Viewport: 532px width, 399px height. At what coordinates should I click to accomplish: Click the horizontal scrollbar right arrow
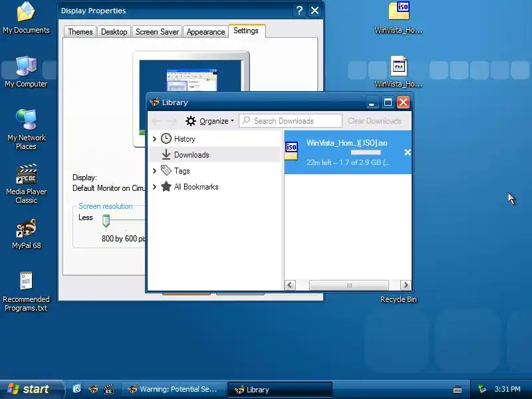pos(406,285)
